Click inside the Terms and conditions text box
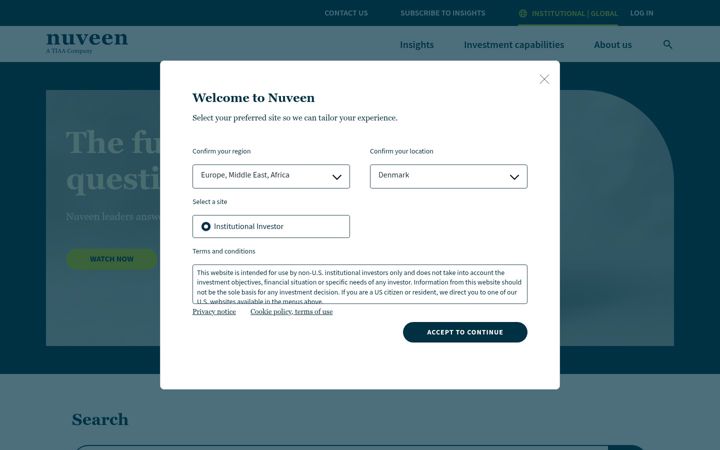Image resolution: width=720 pixels, height=450 pixels. click(x=360, y=284)
